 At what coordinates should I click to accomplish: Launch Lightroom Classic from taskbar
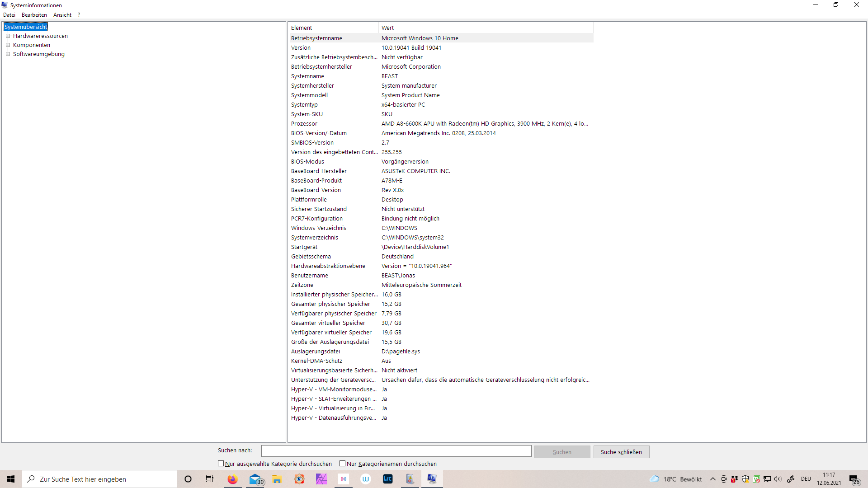[x=388, y=479]
